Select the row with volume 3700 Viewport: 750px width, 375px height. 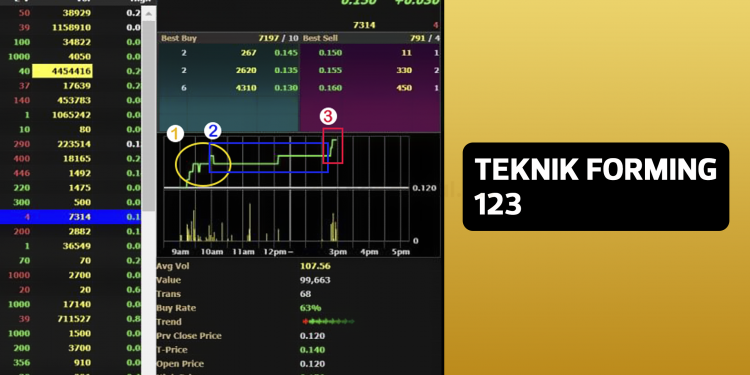[x=71, y=348]
